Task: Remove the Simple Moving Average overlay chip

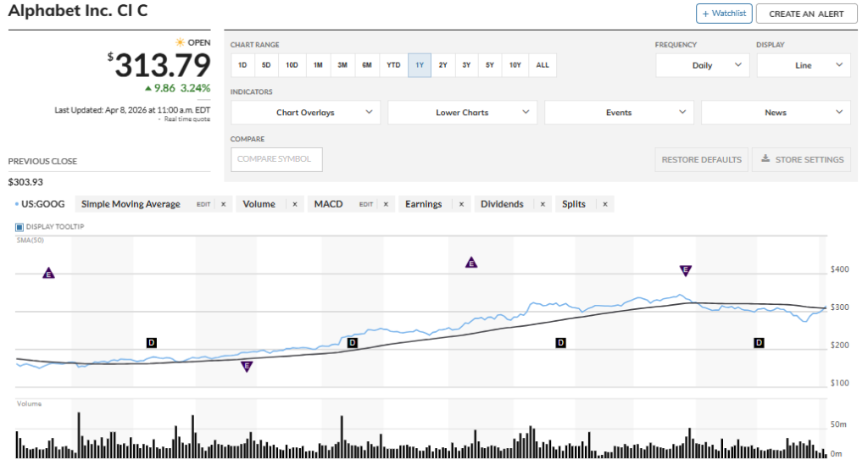Action: [x=223, y=204]
